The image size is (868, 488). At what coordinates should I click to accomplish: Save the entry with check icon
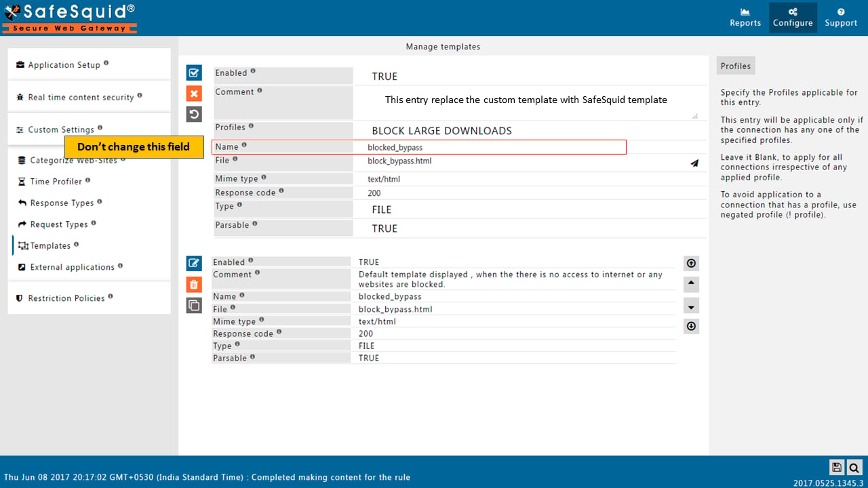point(194,73)
